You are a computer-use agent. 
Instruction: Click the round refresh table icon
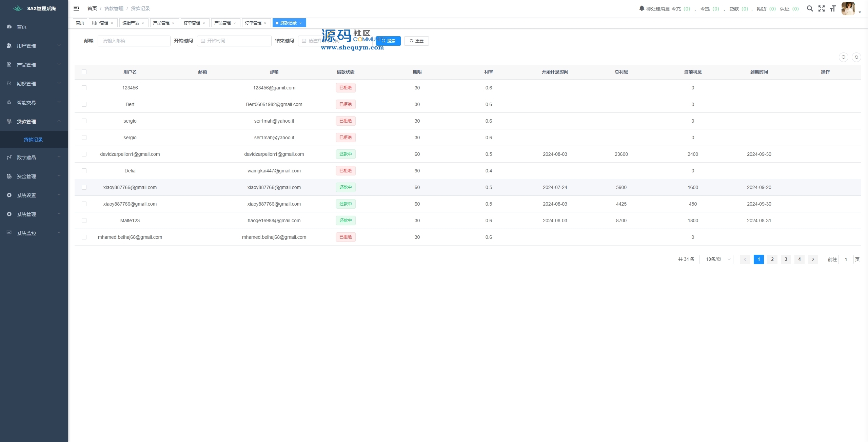pyautogui.click(x=856, y=57)
